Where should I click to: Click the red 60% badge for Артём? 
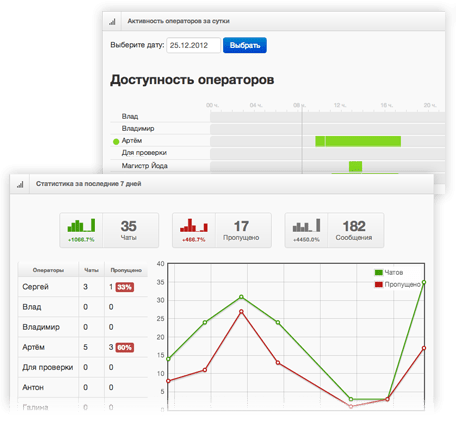[x=125, y=348]
